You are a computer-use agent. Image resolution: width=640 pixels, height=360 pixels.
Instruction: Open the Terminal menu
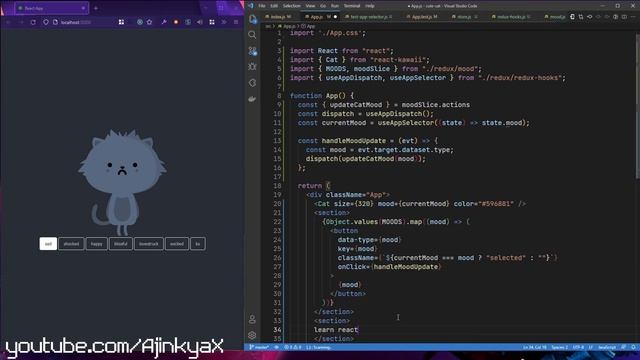(x=352, y=6)
